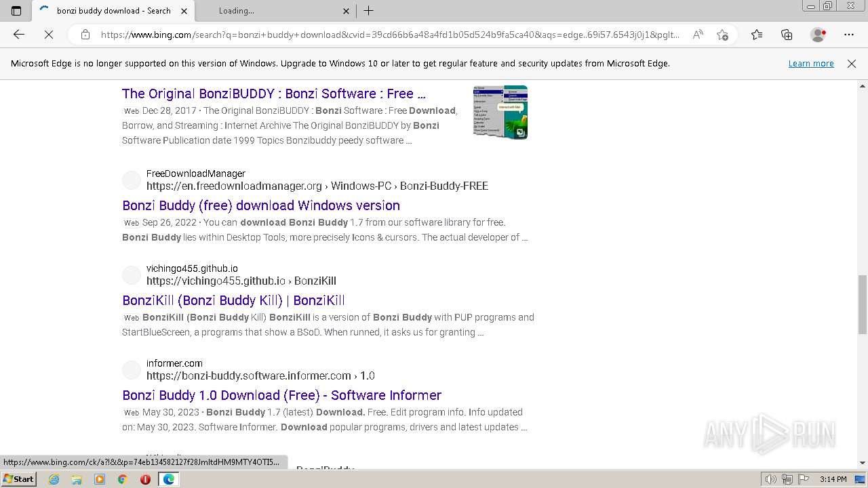Open the Windows Start menu

18,479
